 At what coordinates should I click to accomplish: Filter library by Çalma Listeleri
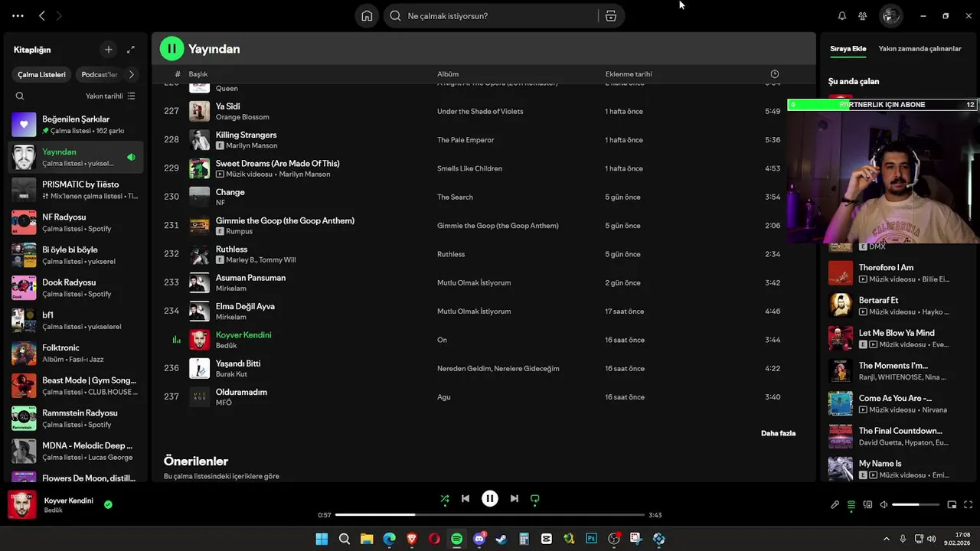click(x=42, y=74)
